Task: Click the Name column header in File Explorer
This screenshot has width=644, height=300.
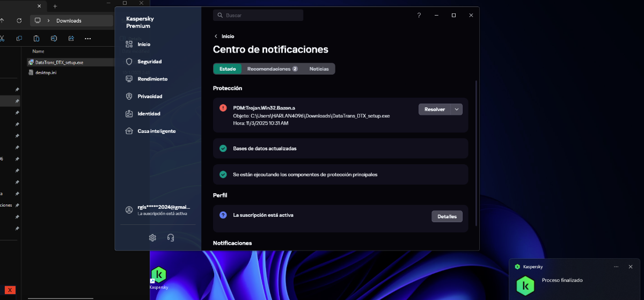Action: point(38,52)
